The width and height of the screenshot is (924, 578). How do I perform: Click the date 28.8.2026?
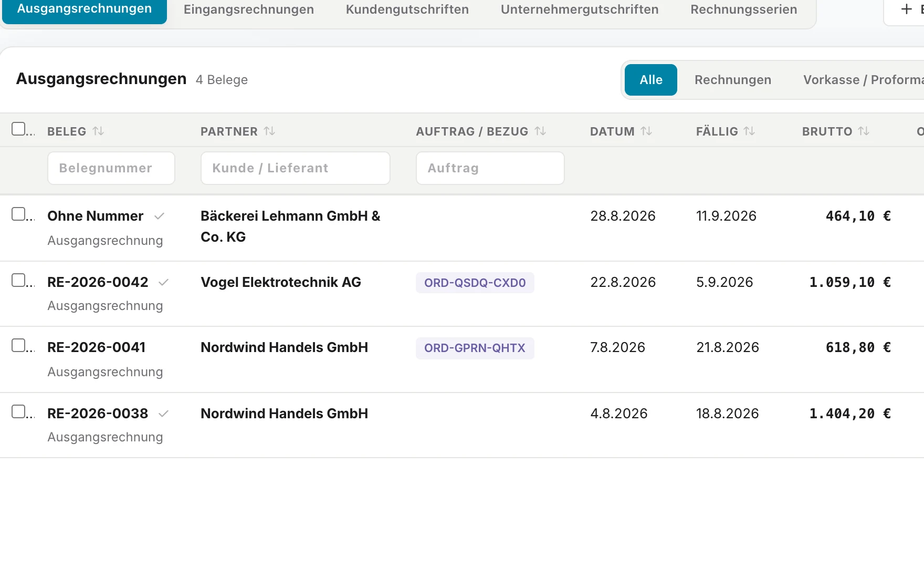[623, 216]
